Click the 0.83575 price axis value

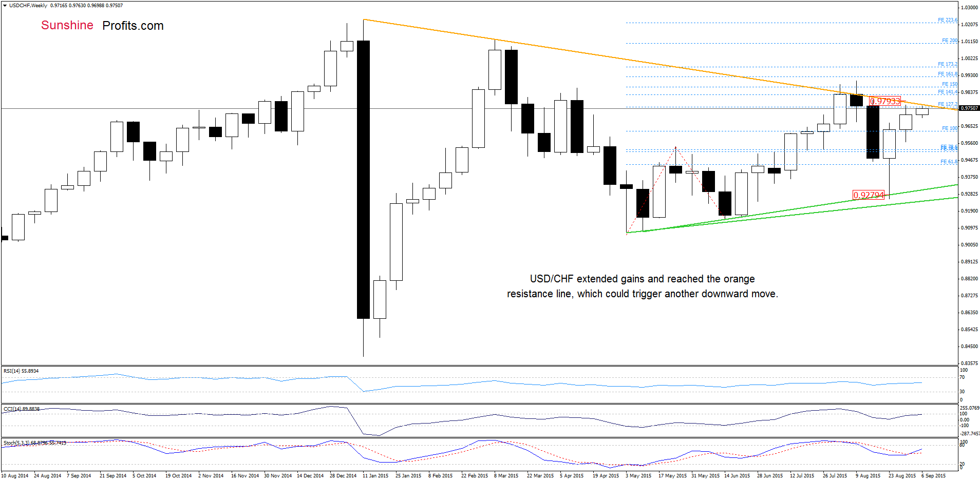pos(969,363)
